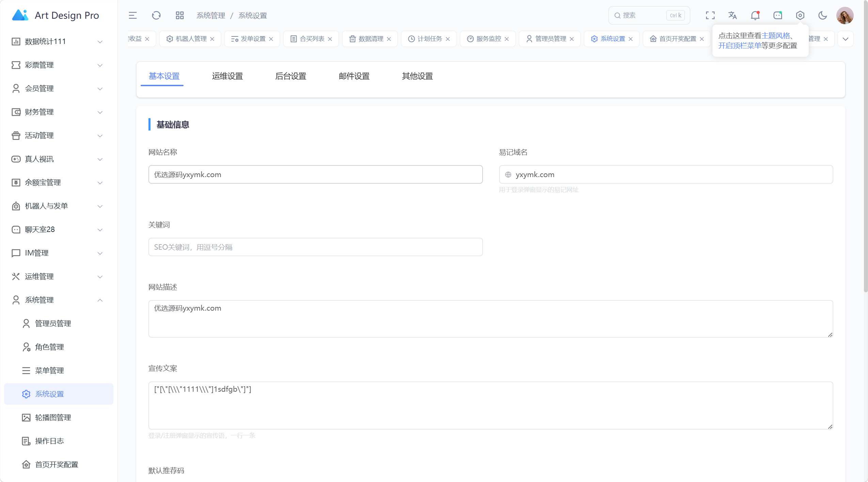Switch to the 邮件设置 tab
The image size is (868, 482).
coord(354,76)
